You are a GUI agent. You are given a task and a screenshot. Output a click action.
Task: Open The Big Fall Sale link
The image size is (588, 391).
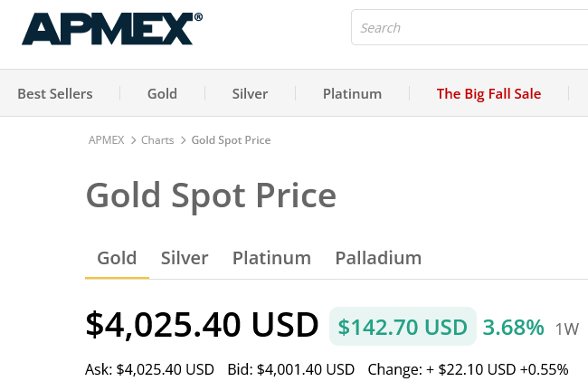(488, 93)
